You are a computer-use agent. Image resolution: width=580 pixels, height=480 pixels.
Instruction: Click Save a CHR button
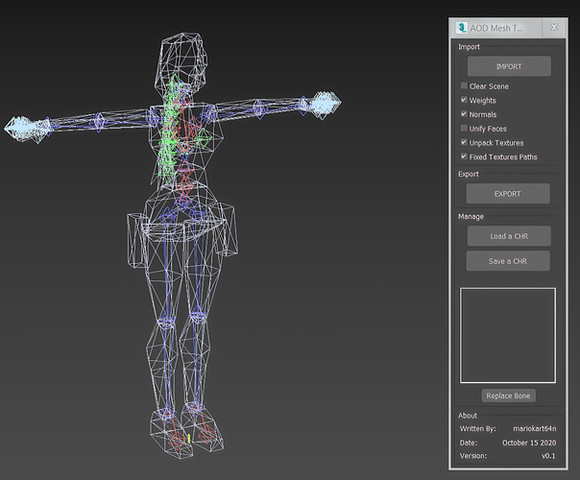click(508, 261)
